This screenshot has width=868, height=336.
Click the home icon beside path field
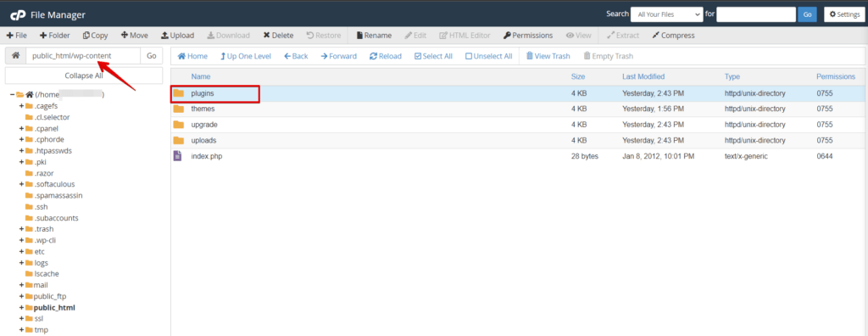[15, 56]
